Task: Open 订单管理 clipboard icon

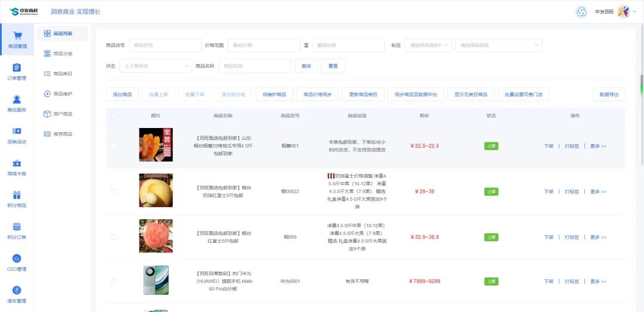Action: [17, 68]
